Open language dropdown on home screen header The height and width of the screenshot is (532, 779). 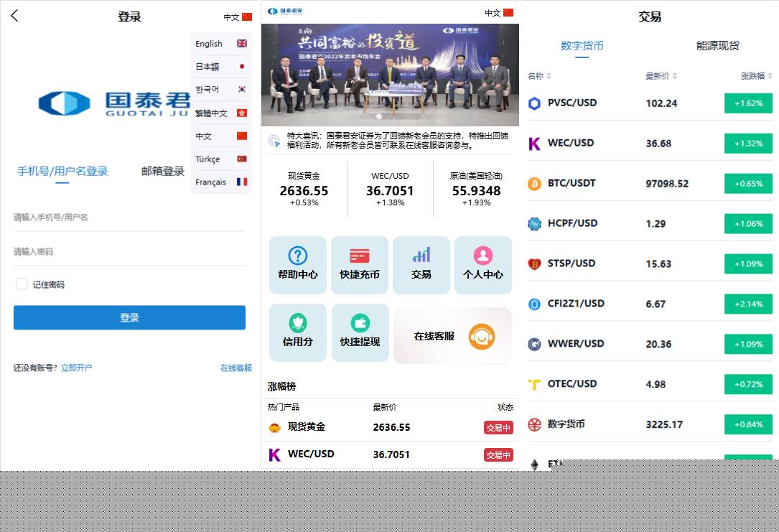(x=499, y=13)
